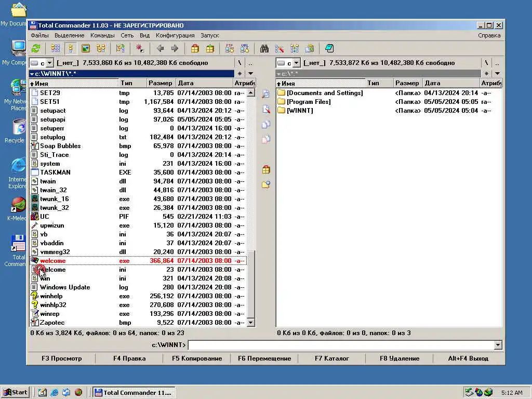Click the pack icon in middle bar
The width and height of the screenshot is (532, 399).
click(x=265, y=169)
